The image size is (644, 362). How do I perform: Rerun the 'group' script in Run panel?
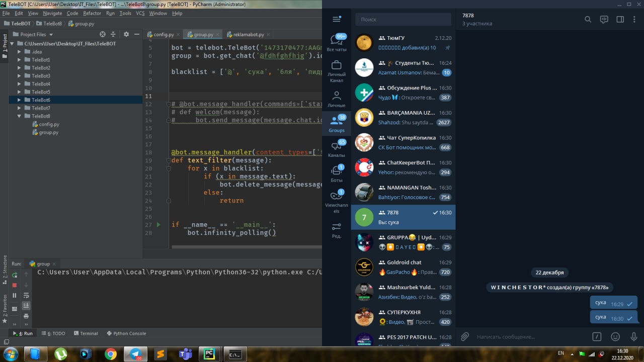[15, 275]
